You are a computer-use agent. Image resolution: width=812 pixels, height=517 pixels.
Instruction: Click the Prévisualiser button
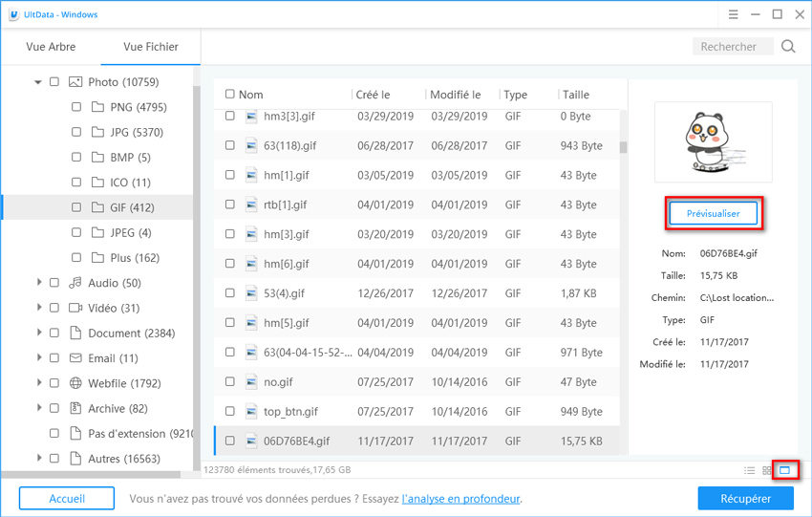point(713,213)
